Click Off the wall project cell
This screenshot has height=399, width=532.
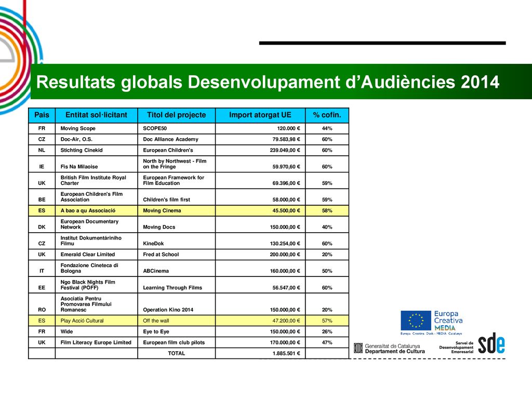(177, 321)
